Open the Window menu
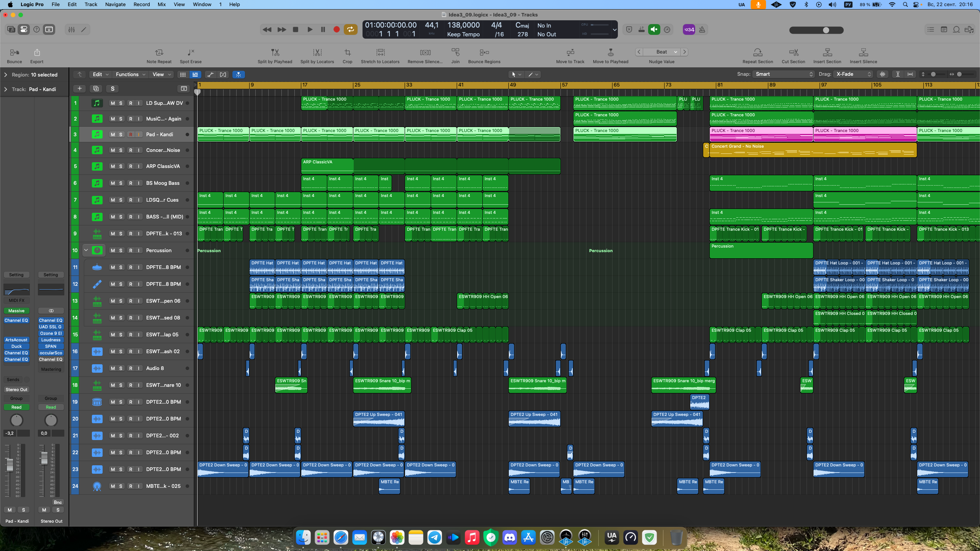 [x=202, y=5]
